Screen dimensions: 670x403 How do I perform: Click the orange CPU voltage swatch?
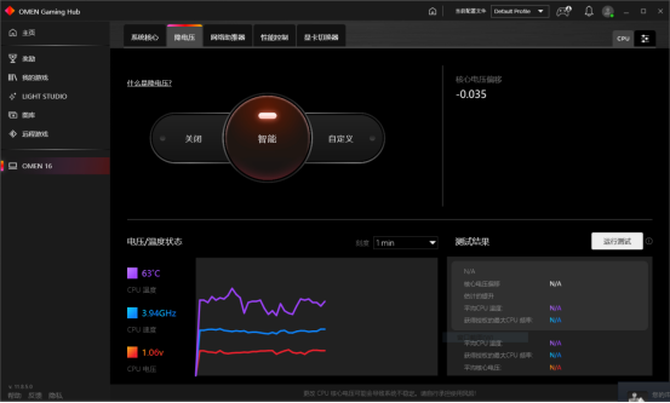point(132,352)
